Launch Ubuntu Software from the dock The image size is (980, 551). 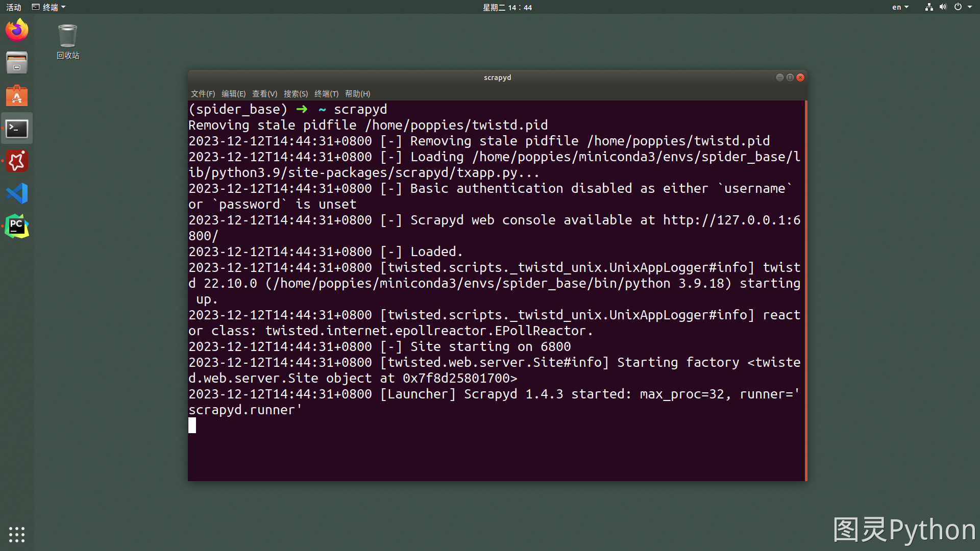pyautogui.click(x=17, y=95)
